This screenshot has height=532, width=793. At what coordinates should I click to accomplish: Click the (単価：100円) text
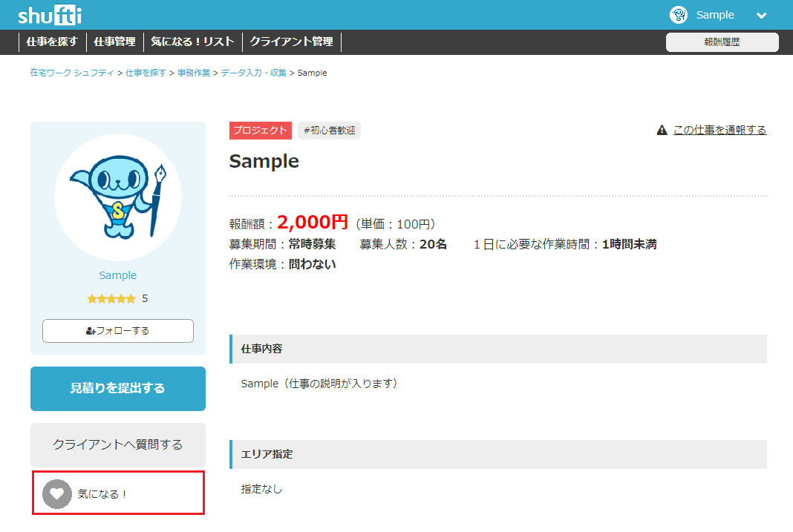pos(396,224)
